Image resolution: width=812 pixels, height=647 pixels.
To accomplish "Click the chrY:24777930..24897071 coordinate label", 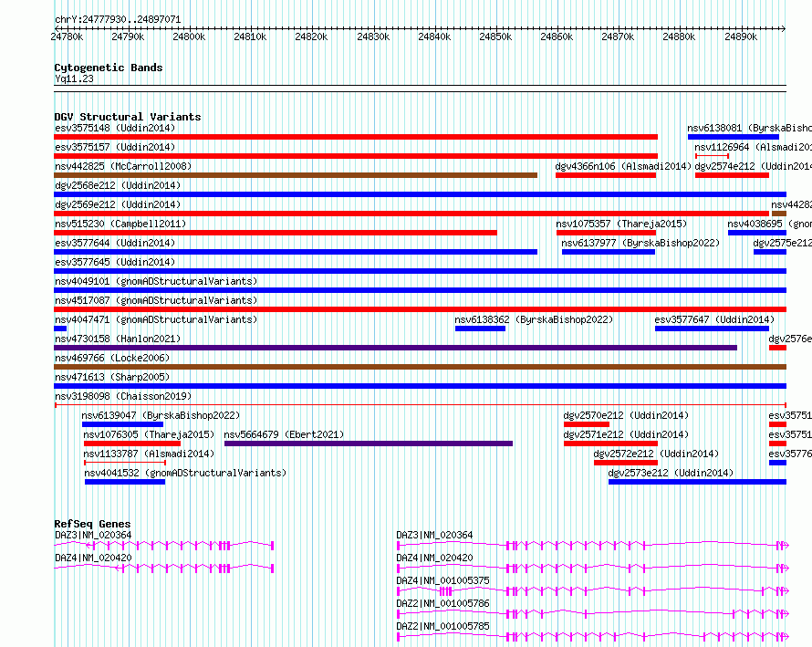I will (118, 20).
